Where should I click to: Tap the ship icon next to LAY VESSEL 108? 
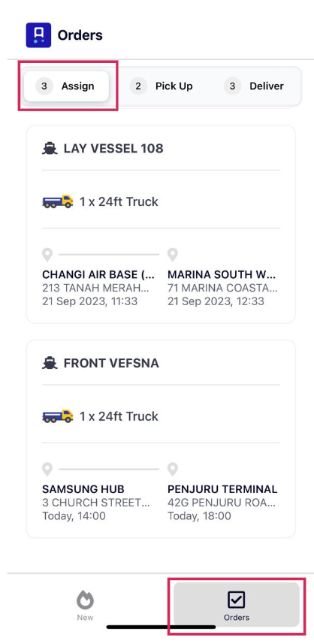coord(50,148)
